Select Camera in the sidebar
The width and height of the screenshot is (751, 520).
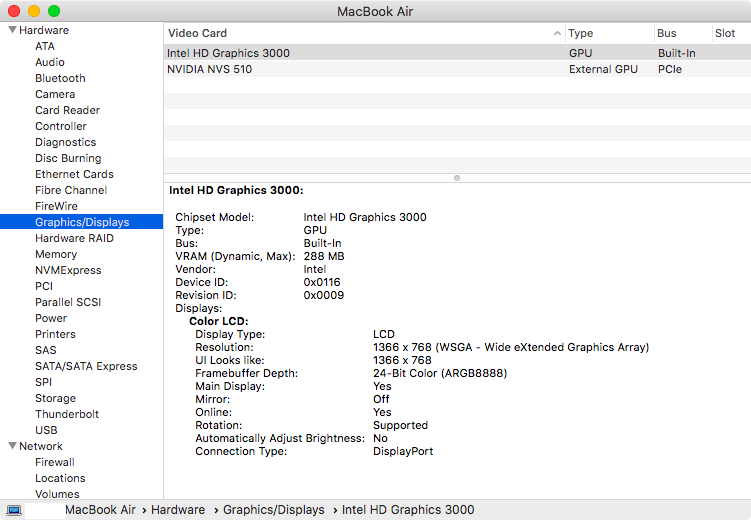(x=55, y=94)
